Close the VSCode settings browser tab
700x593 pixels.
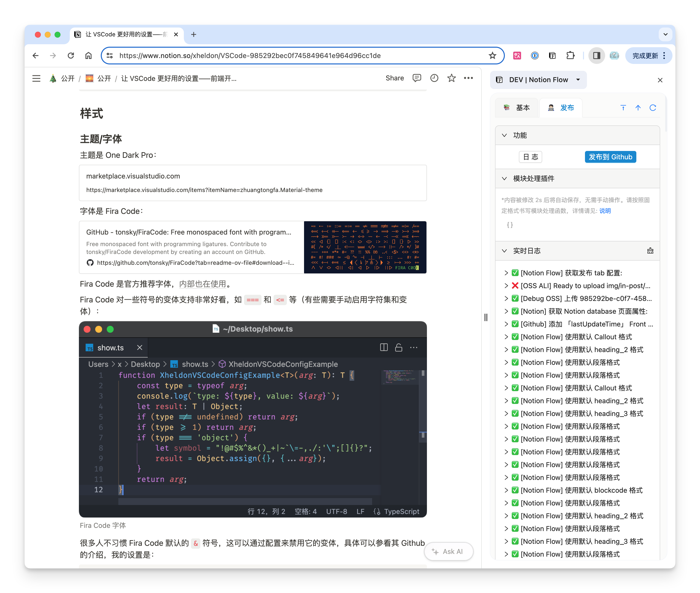click(x=176, y=34)
